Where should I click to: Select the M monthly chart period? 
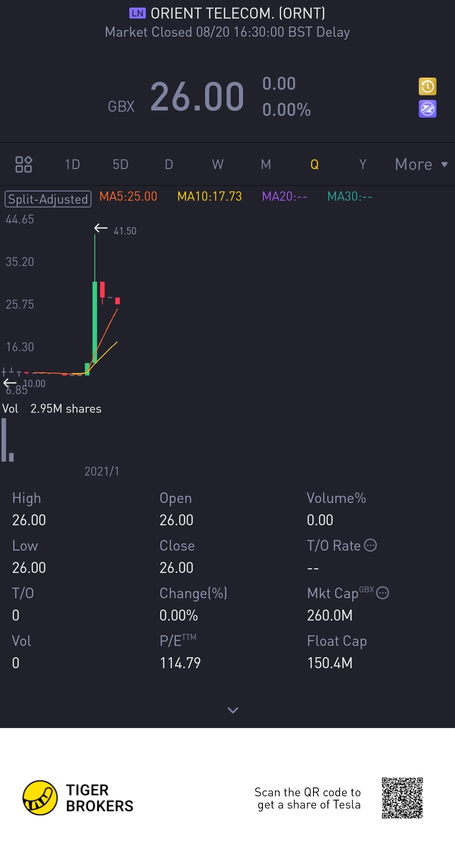click(x=266, y=164)
